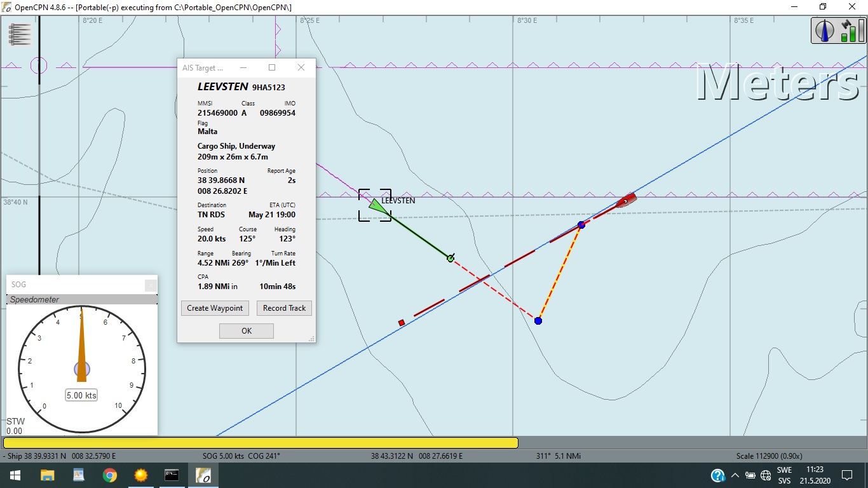
Task: Open the Windows Start menu
Action: click(x=15, y=475)
